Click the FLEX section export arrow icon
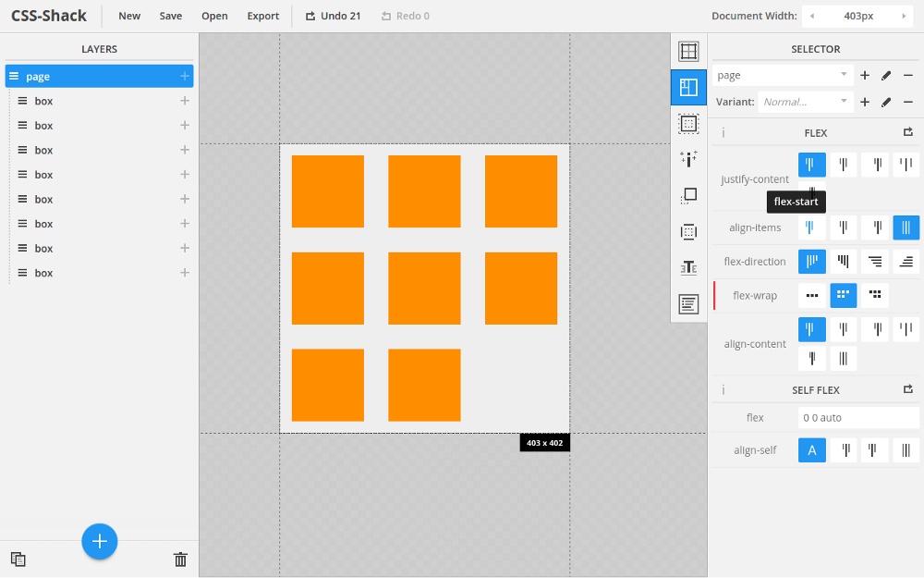This screenshot has width=924, height=578. click(907, 133)
